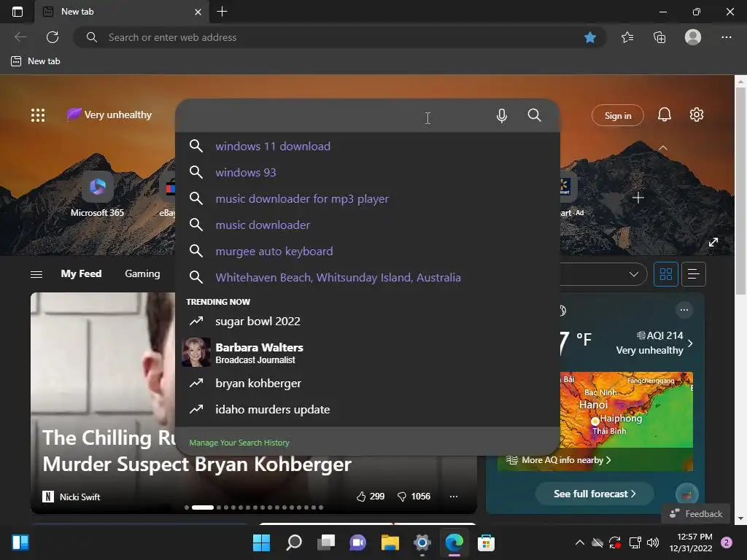The height and width of the screenshot is (560, 747).
Task: Open the Widgets panel on taskbar
Action: pyautogui.click(x=20, y=542)
